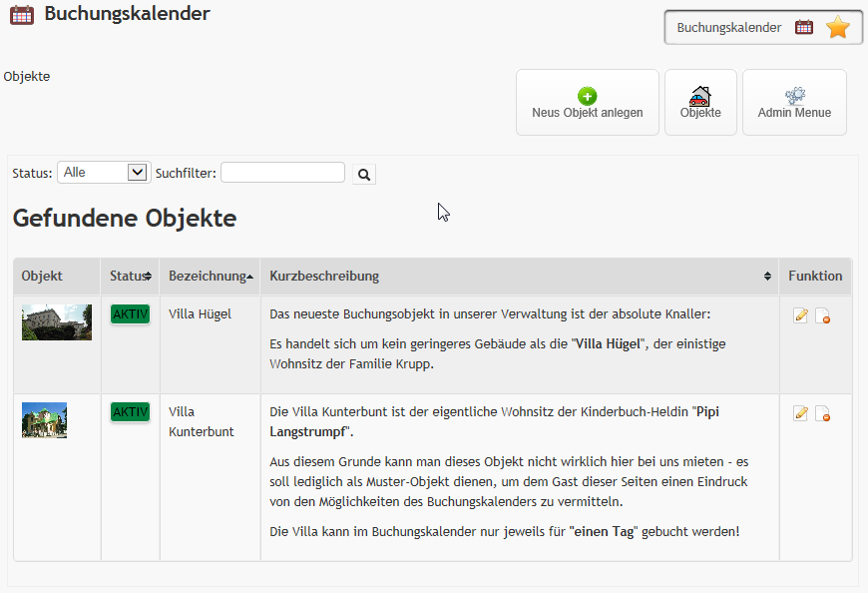Click the magnifier icon to run search

click(363, 174)
